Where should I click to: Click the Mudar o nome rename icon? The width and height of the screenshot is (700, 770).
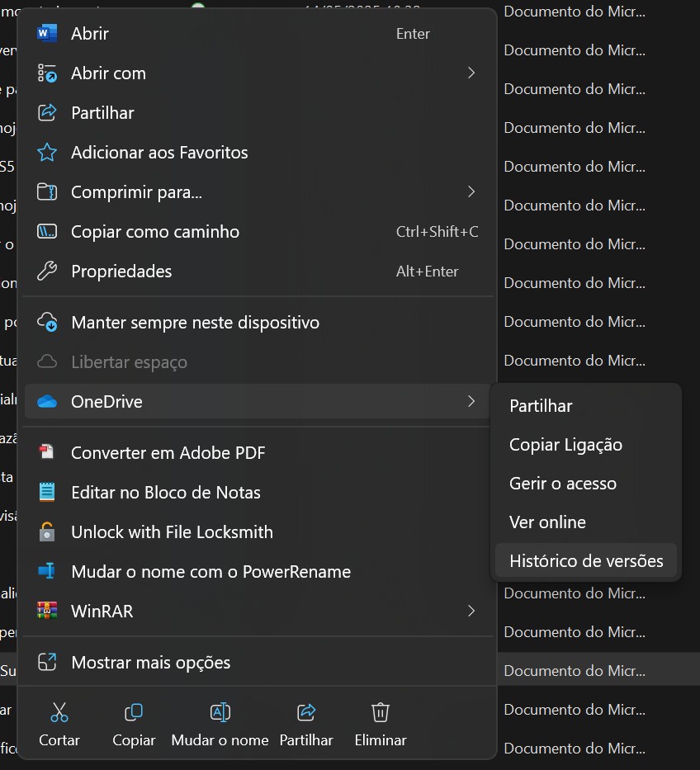tap(220, 712)
